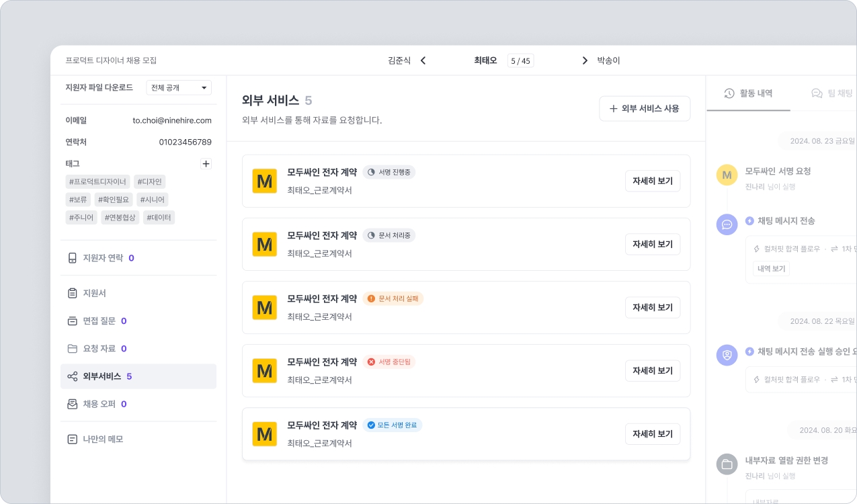Click 자세히 보기 for 문서 처리 실패 contract
857x504 pixels.
(652, 308)
